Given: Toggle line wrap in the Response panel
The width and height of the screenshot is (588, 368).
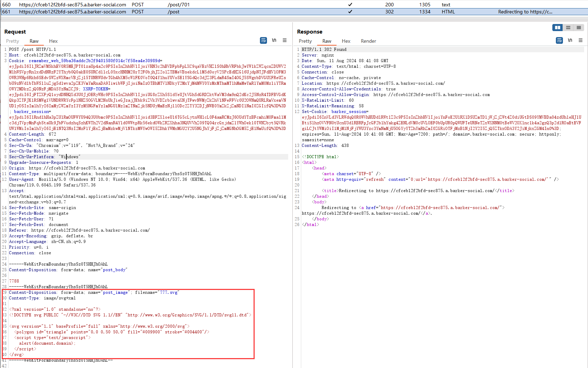Looking at the screenshot, I should (x=559, y=41).
